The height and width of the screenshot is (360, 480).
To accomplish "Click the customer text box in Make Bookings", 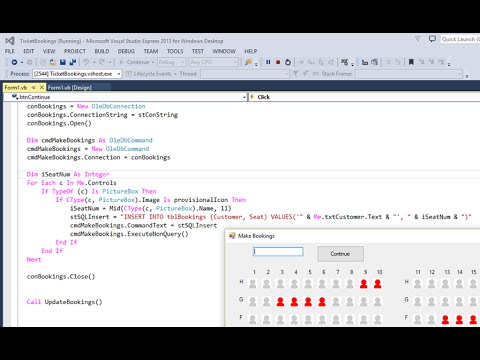I will (278, 252).
